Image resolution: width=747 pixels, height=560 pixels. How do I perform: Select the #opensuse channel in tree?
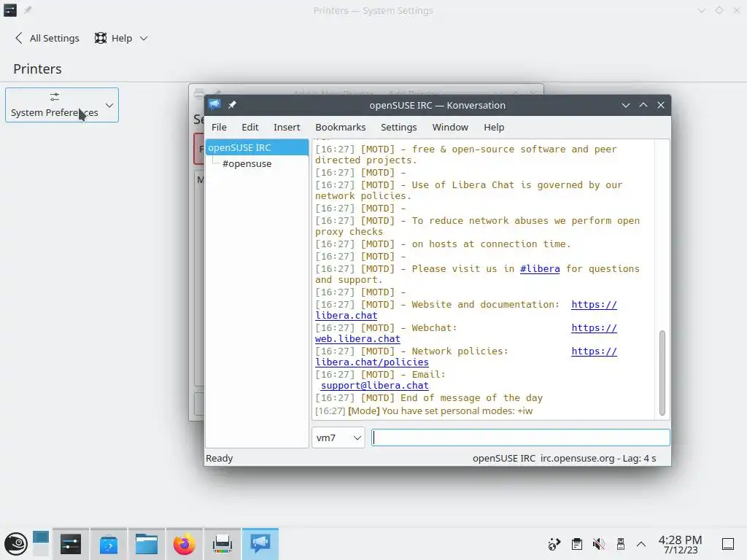[x=247, y=164]
